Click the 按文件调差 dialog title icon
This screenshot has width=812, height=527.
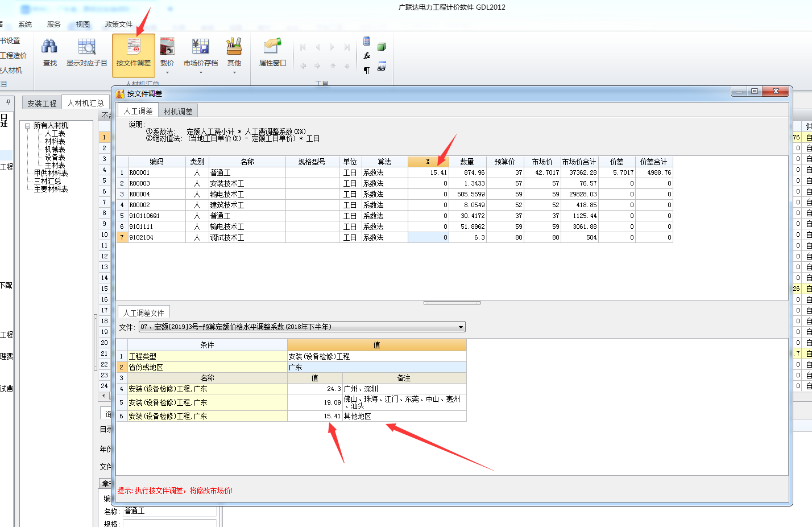[x=120, y=94]
